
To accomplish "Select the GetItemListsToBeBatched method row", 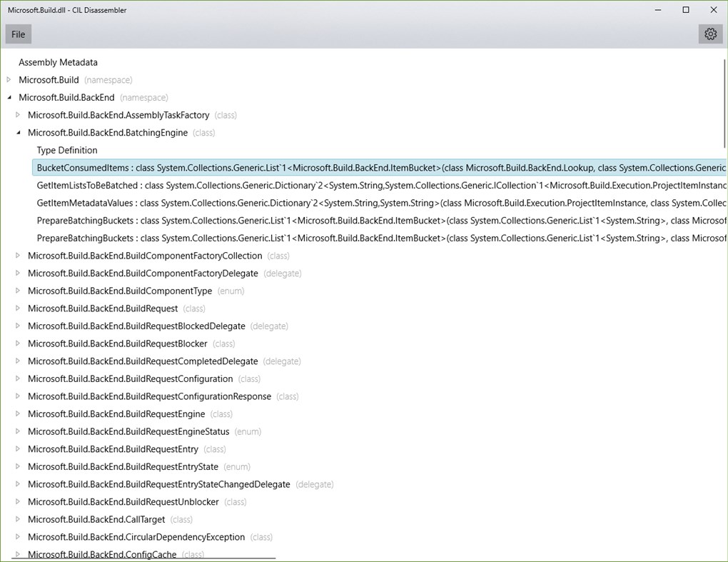I will (x=380, y=186).
